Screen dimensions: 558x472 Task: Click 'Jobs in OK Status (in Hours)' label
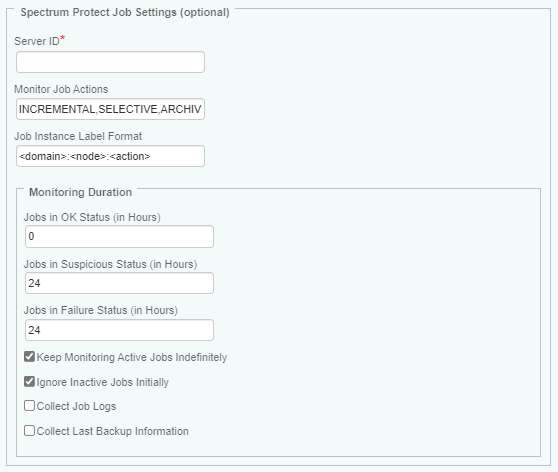92,217
